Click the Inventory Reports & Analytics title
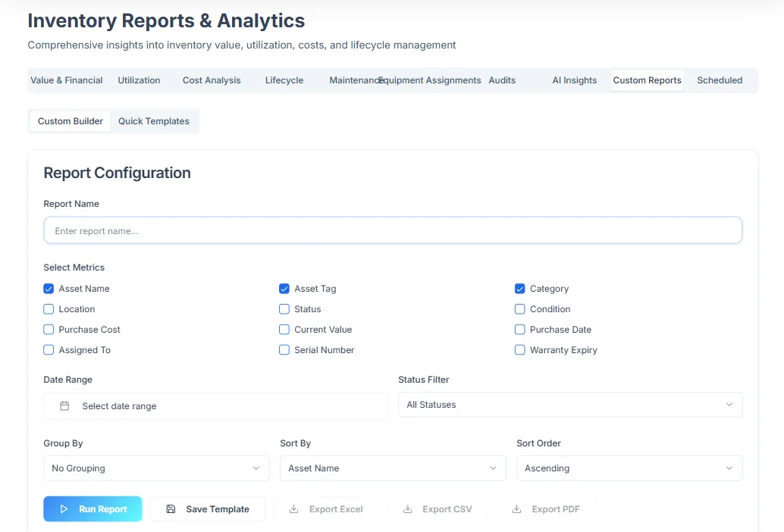The image size is (784, 532). coord(166,21)
